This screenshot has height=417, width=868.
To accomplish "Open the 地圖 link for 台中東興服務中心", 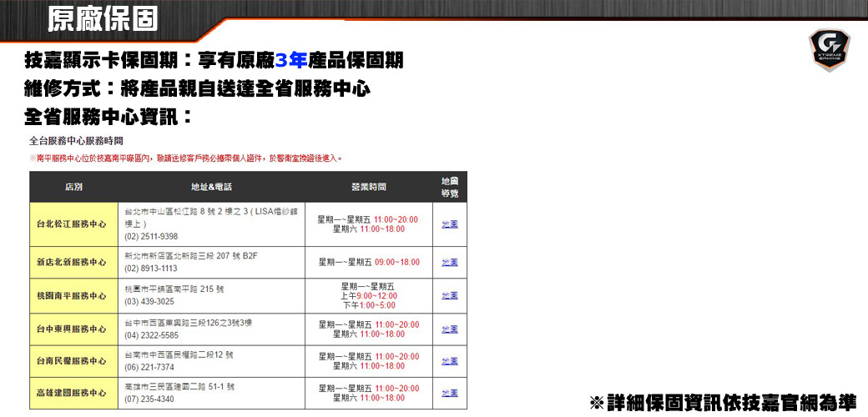I will [x=450, y=329].
